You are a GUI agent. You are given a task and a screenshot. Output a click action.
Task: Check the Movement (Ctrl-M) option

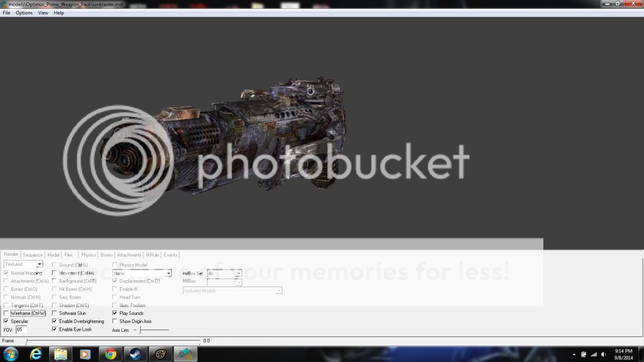point(54,273)
